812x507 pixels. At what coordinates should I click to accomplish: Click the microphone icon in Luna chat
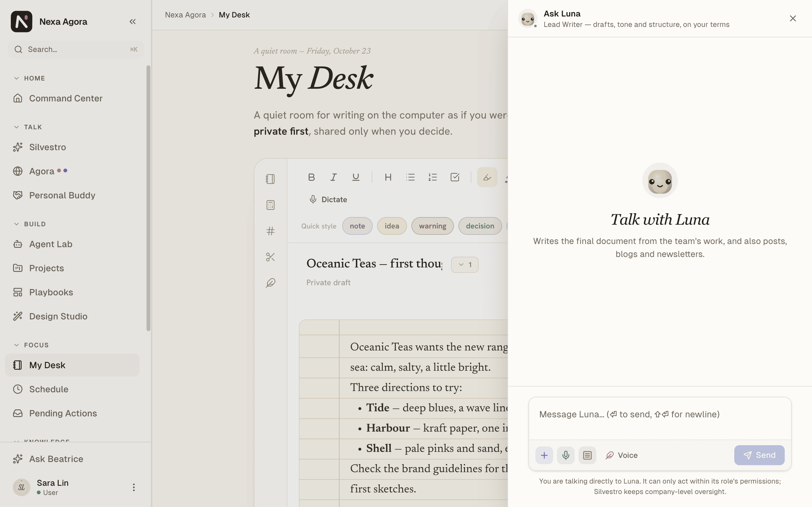pos(566,455)
